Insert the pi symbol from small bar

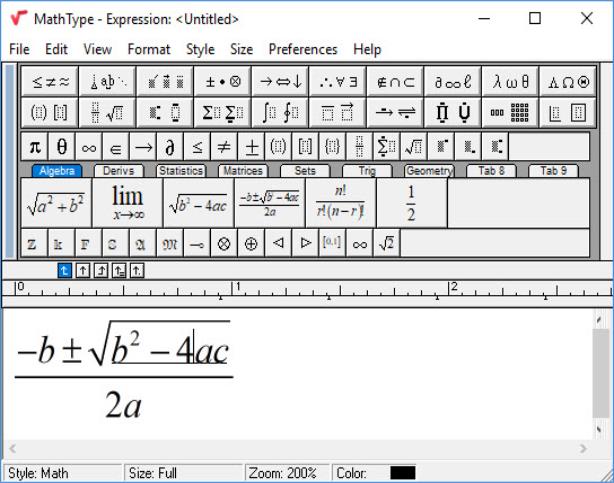tap(34, 147)
